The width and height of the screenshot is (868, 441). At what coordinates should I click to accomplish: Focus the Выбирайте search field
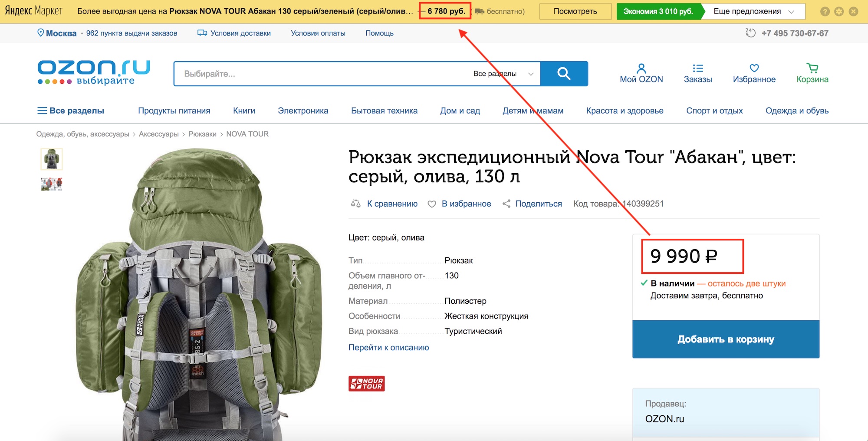(321, 74)
